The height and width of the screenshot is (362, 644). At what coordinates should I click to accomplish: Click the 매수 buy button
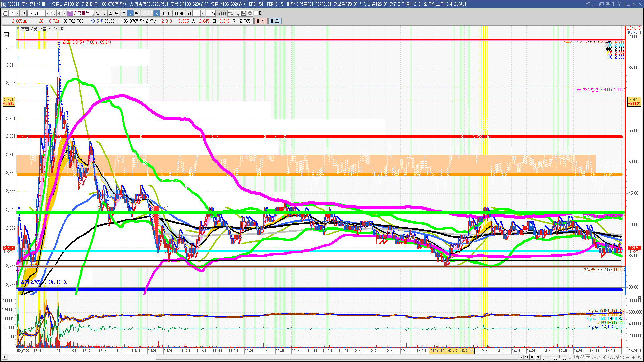[x=261, y=21]
